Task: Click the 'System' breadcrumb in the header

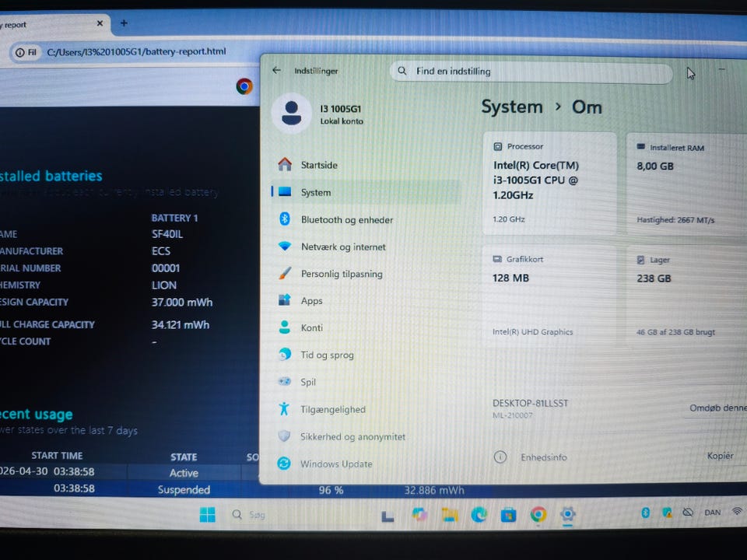Action: click(x=512, y=107)
